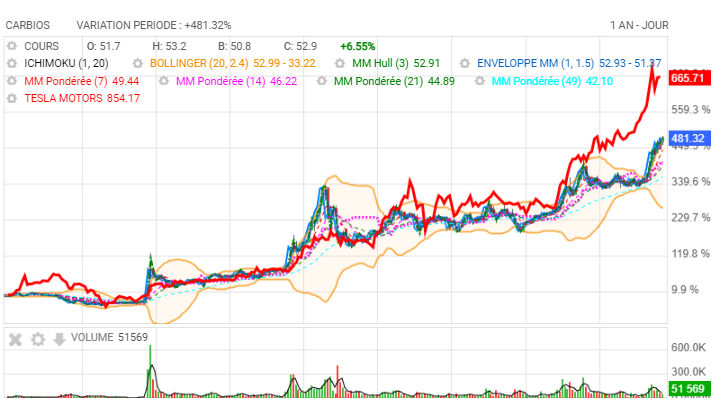
Task: Click the TESLA MOTORS 854.17 legend label
Action: pos(82,98)
